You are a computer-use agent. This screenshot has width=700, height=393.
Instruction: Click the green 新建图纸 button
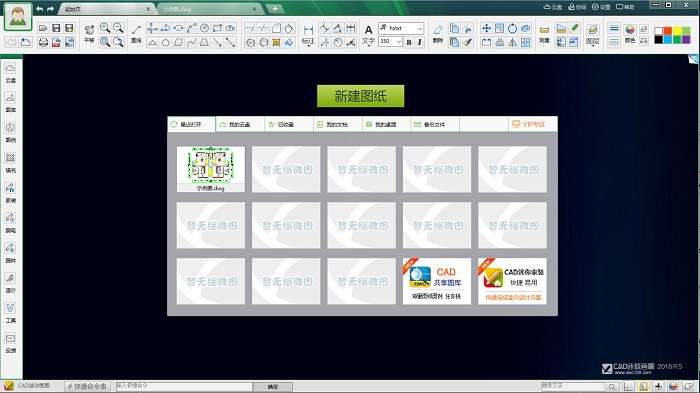point(360,96)
